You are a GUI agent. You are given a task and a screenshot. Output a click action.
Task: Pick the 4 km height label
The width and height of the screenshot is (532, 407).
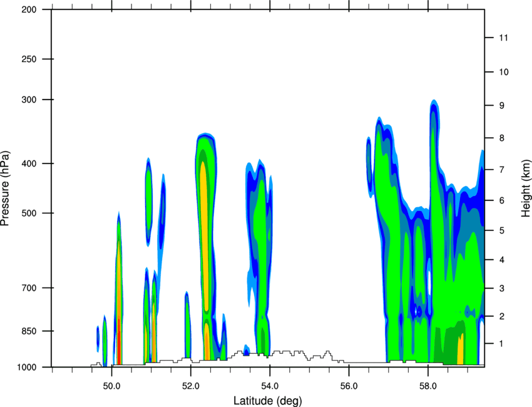coord(501,260)
